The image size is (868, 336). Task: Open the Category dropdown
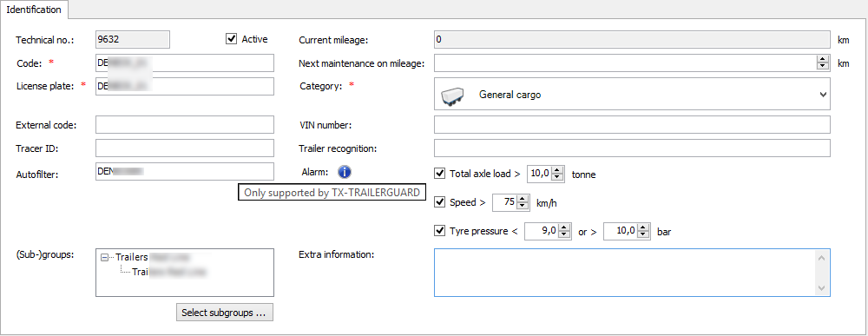point(632,94)
